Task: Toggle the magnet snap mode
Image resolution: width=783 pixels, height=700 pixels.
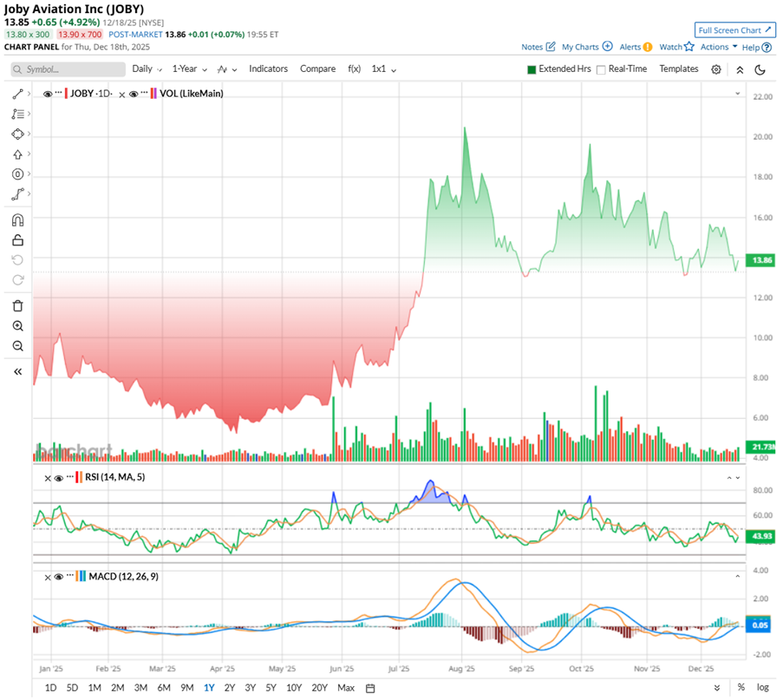Action: pyautogui.click(x=17, y=220)
